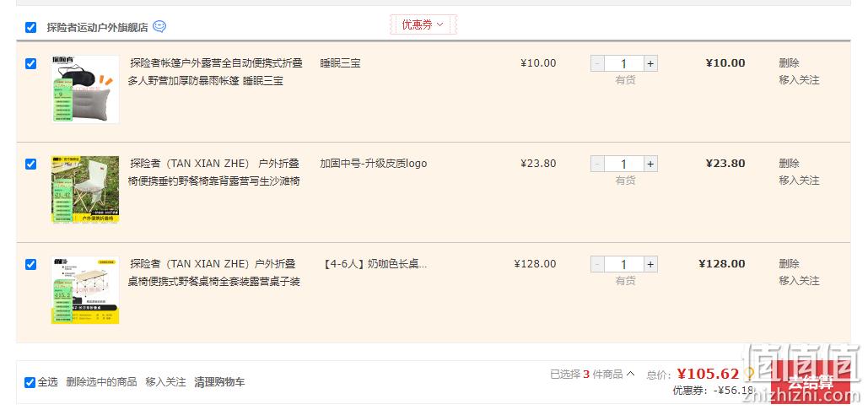This screenshot has width=868, height=410.
Task: Increase quantity of the folding table set
Action: pyautogui.click(x=650, y=264)
